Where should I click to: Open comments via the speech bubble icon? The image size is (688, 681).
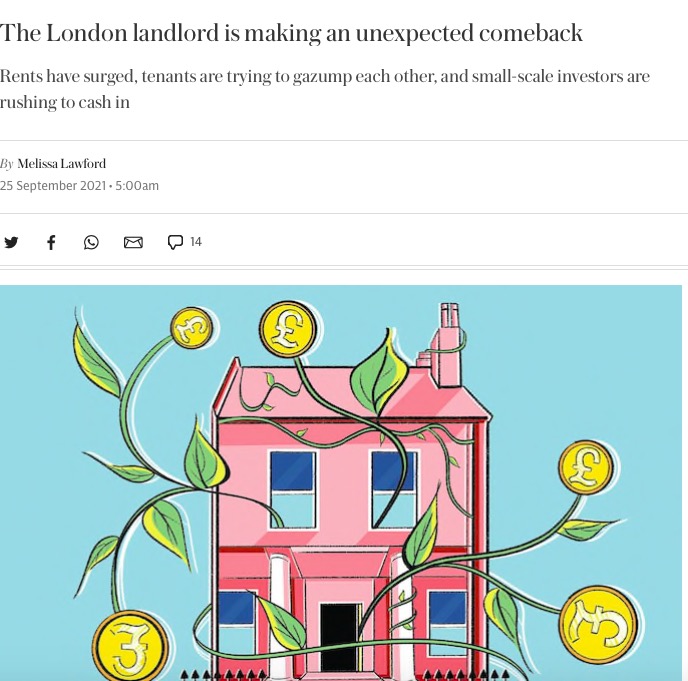(175, 242)
